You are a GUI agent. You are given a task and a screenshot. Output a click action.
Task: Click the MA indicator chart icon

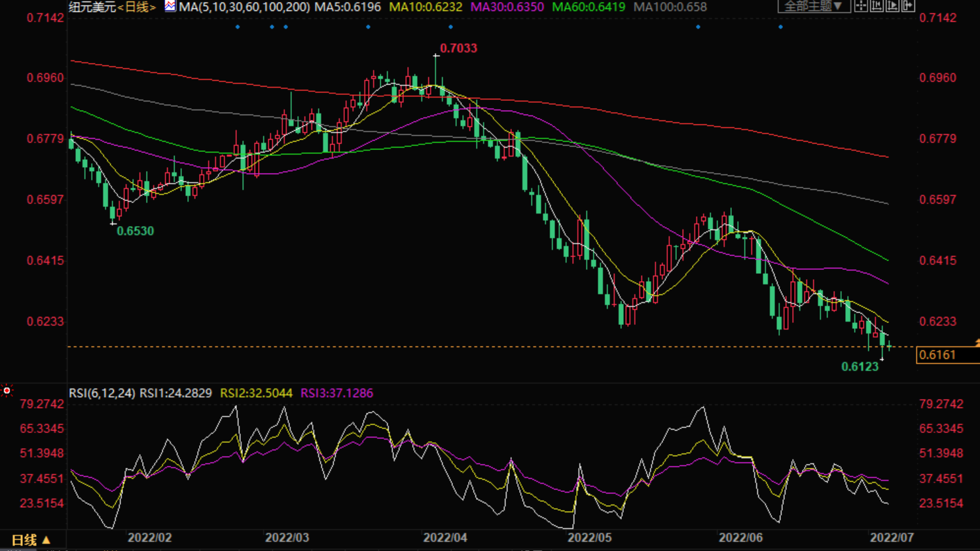click(170, 7)
